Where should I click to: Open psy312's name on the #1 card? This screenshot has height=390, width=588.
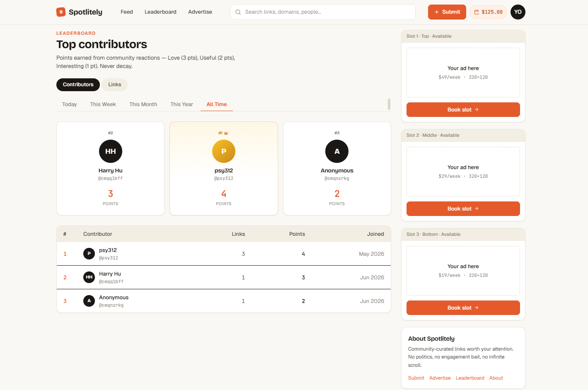point(224,171)
